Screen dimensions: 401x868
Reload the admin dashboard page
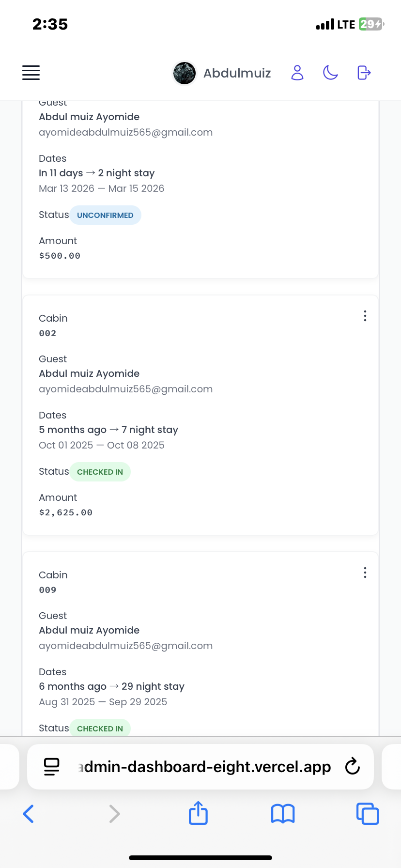point(352,766)
